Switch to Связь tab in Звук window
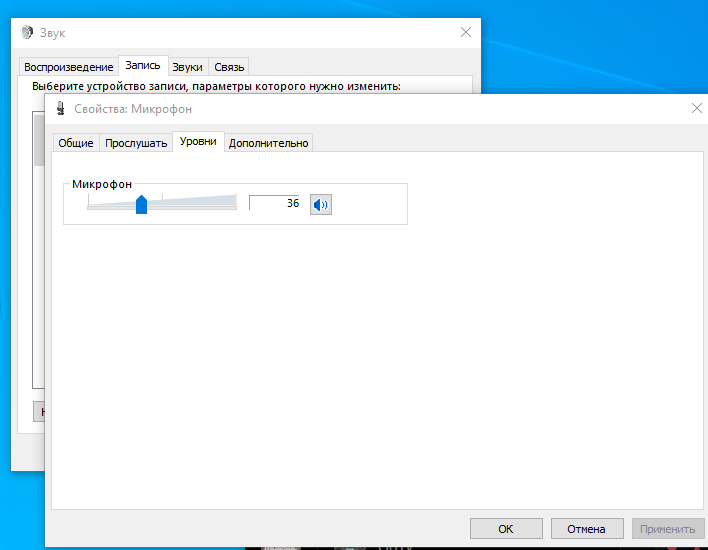This screenshot has height=550, width=708. [x=229, y=67]
